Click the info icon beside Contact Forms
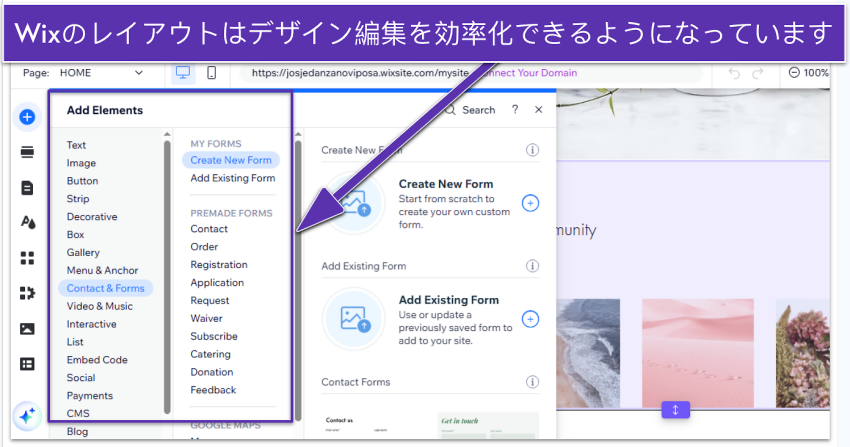850x447 pixels. click(532, 382)
